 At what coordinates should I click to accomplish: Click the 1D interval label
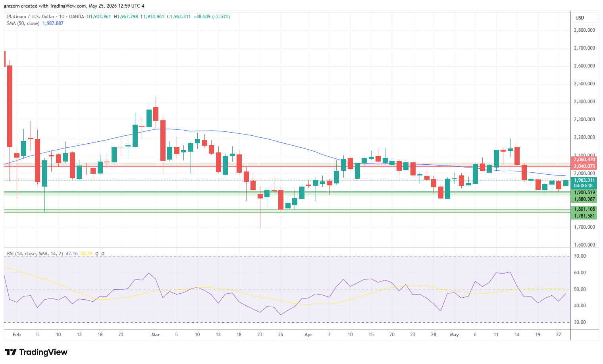coord(62,17)
